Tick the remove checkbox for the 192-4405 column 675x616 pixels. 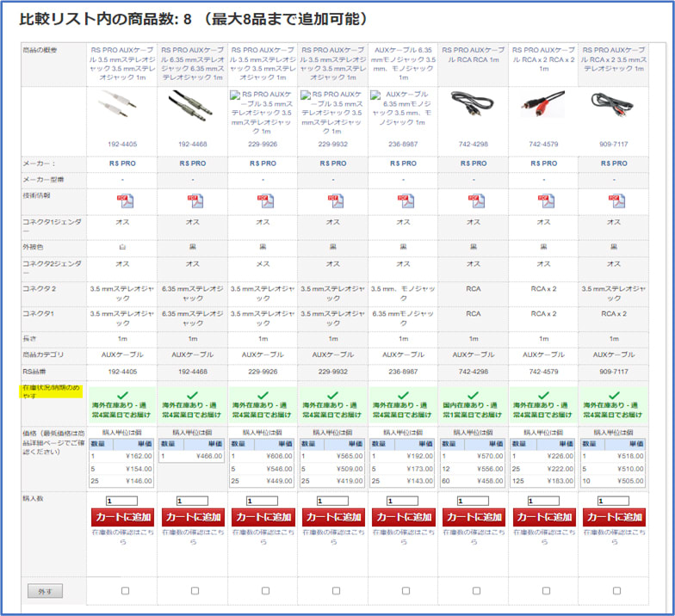pyautogui.click(x=125, y=590)
